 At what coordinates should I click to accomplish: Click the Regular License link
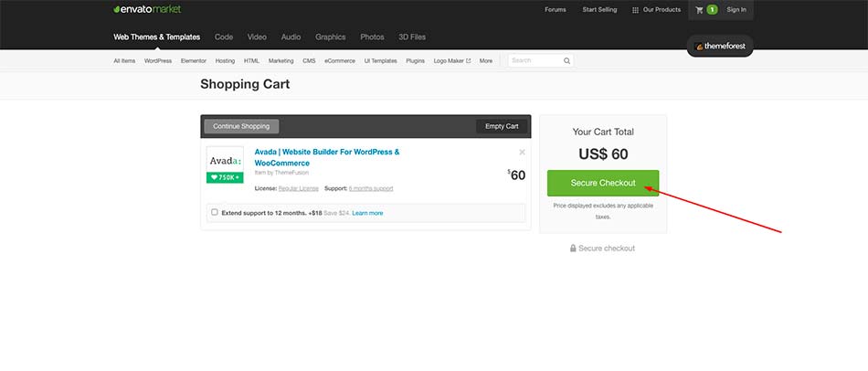click(x=299, y=189)
